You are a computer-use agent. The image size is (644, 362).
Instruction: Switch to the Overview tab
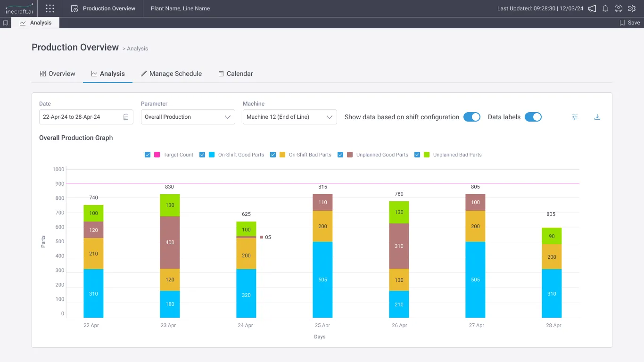[x=58, y=74]
